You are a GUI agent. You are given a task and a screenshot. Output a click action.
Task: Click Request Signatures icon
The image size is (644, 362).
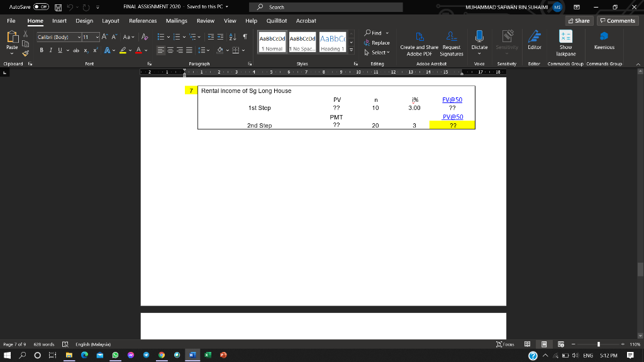tap(452, 44)
